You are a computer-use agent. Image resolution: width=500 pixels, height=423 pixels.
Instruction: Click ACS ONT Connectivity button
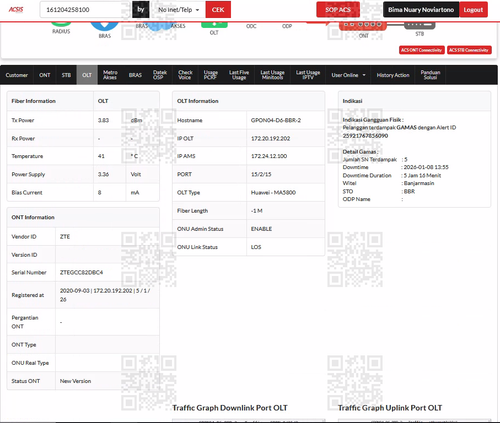[422, 50]
